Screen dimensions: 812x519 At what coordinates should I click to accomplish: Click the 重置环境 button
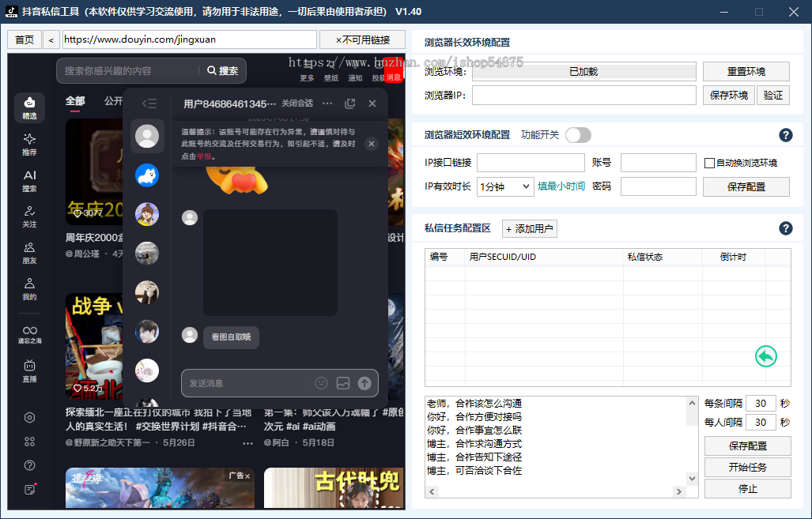(746, 71)
